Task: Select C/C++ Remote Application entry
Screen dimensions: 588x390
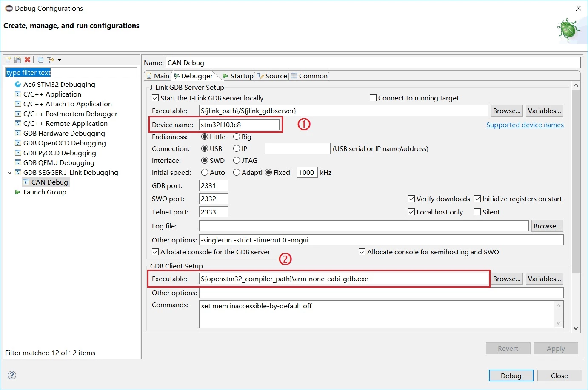Action: [x=65, y=123]
